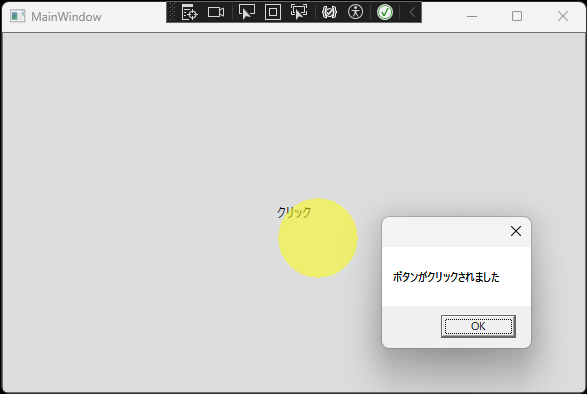Open the accessibility scan icon

[355, 12]
